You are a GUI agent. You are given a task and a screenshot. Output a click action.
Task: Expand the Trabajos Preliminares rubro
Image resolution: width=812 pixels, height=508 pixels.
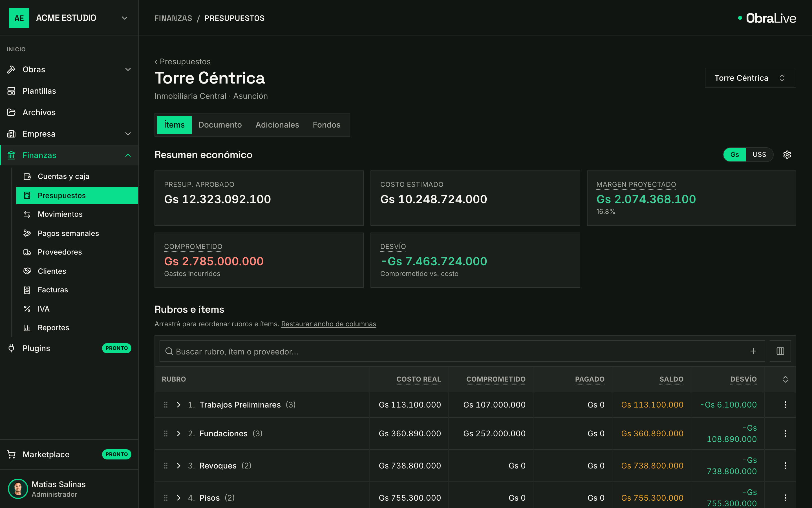pyautogui.click(x=179, y=404)
